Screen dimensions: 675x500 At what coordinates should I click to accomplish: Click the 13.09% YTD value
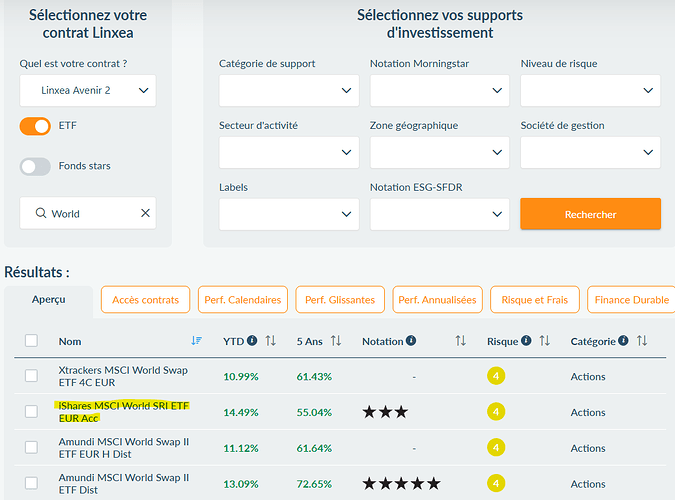click(x=241, y=484)
